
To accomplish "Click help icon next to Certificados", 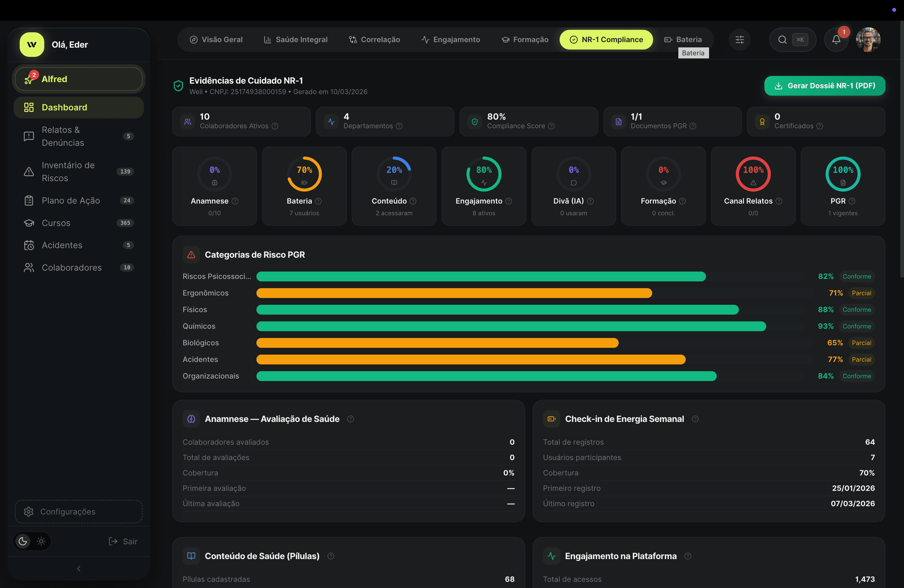I will click(819, 126).
